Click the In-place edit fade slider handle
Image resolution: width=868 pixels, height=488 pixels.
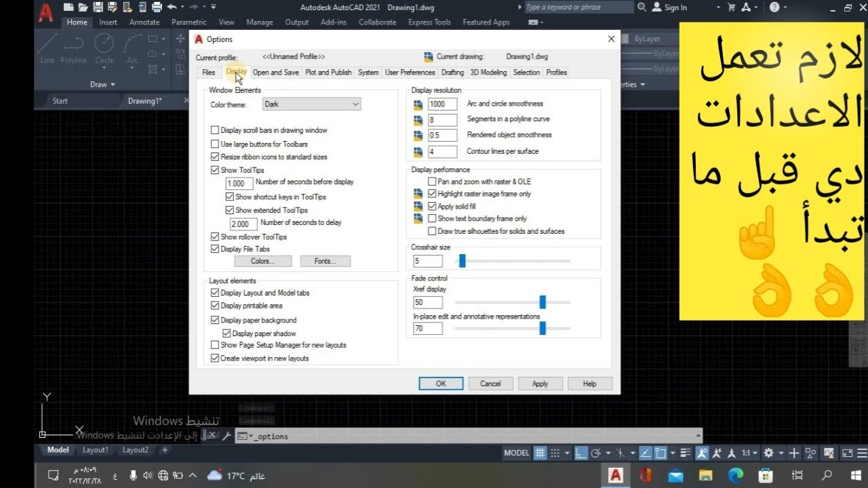pos(542,328)
